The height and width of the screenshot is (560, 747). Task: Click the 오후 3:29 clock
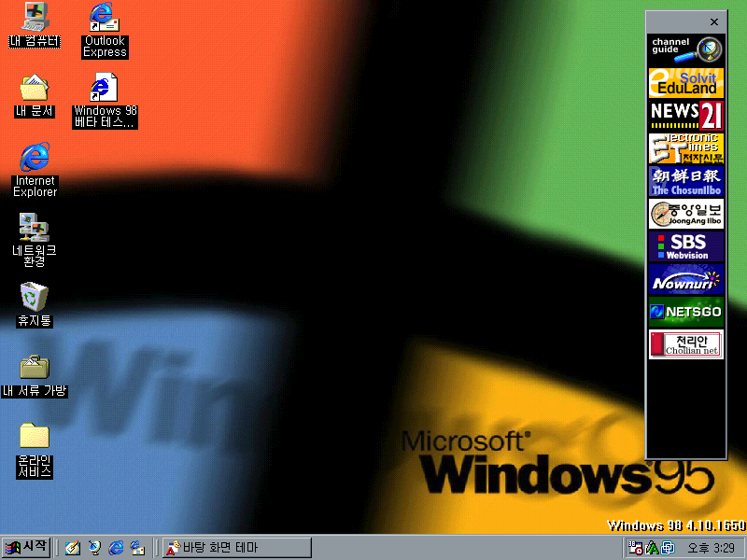[711, 548]
